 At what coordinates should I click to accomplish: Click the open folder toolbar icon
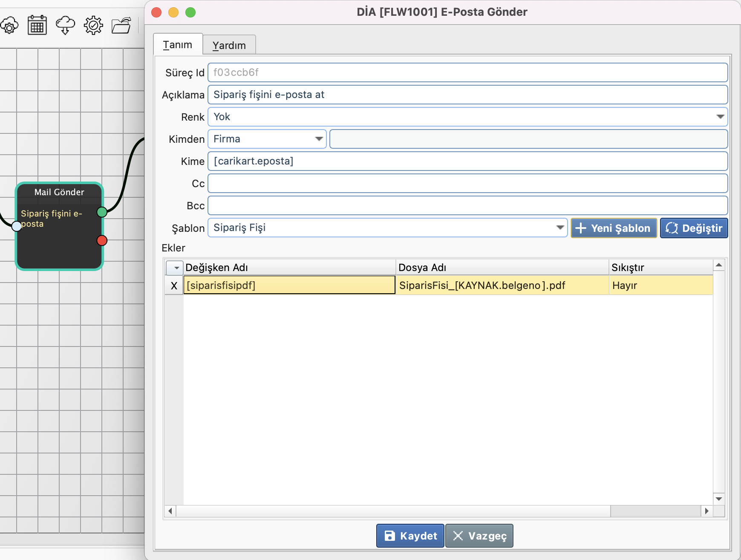[x=121, y=26]
